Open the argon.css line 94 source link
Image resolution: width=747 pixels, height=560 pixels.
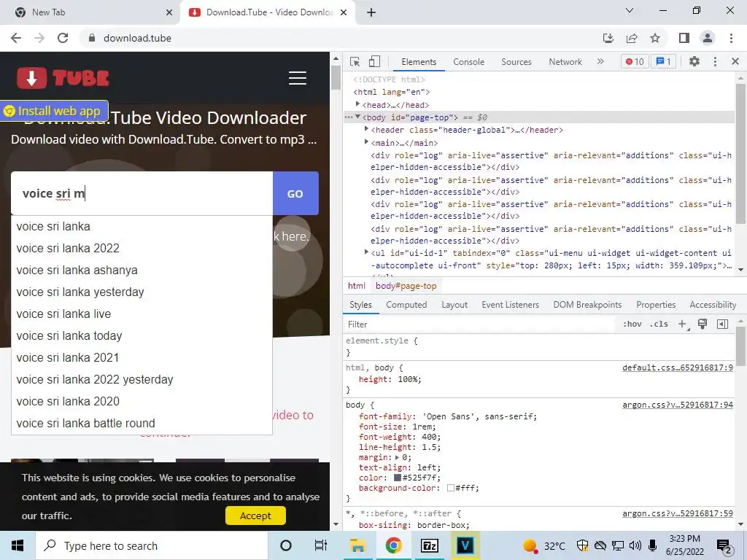(x=678, y=405)
